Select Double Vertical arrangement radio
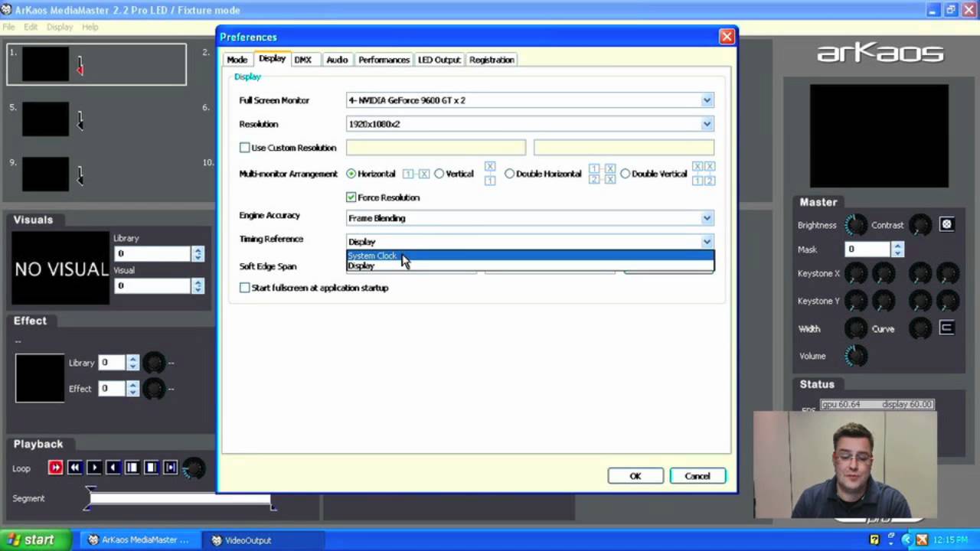Viewport: 980px width, 551px height. tap(625, 174)
